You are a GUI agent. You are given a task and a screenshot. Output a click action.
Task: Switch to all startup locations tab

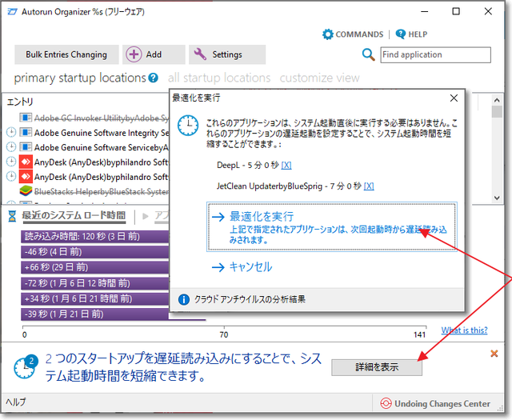tap(219, 78)
